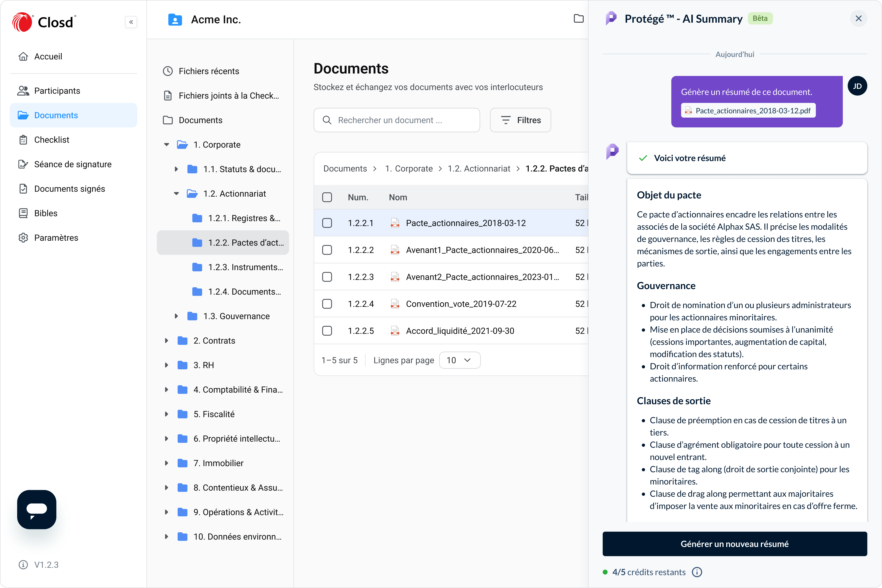Click the Rechercher un document search field

(x=397, y=120)
